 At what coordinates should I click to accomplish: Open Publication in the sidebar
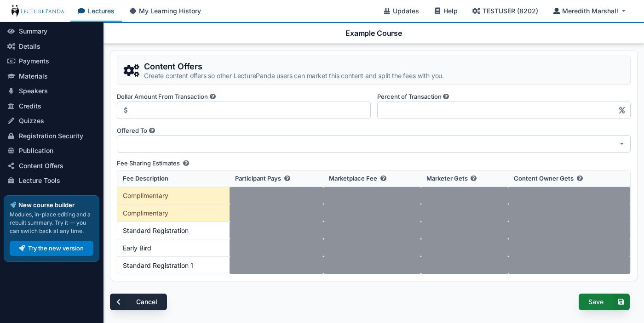52,151
